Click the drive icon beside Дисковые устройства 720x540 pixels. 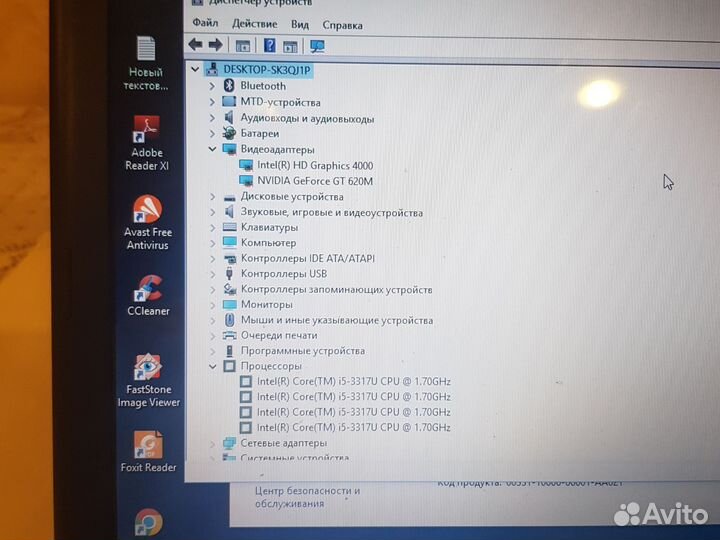230,197
